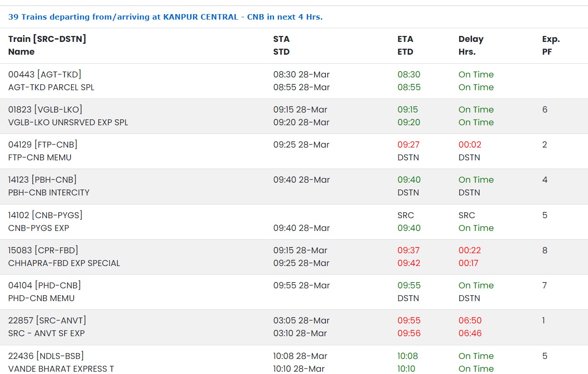Click the 'Exp.' platform column header
The width and height of the screenshot is (588, 374).
[x=551, y=39]
